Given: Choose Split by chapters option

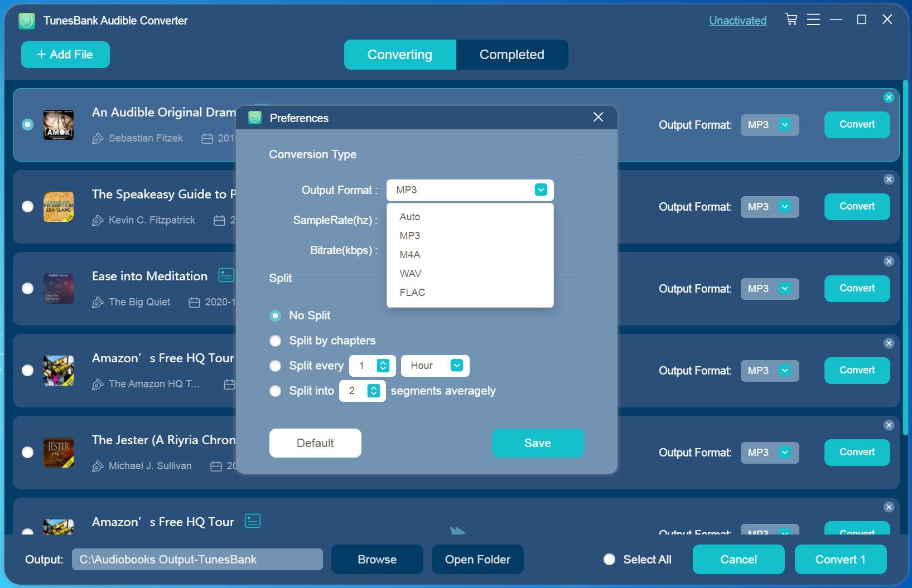Looking at the screenshot, I should click(x=275, y=341).
